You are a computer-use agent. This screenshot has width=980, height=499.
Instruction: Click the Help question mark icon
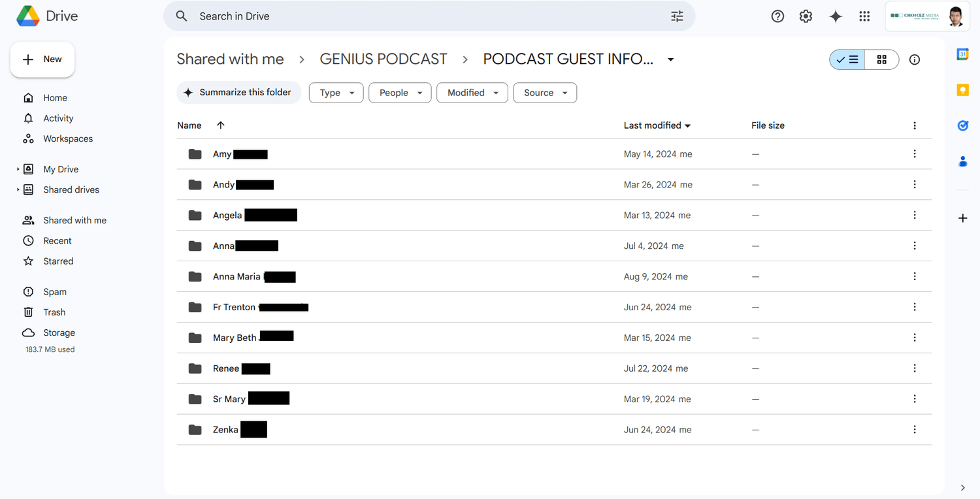pos(777,16)
